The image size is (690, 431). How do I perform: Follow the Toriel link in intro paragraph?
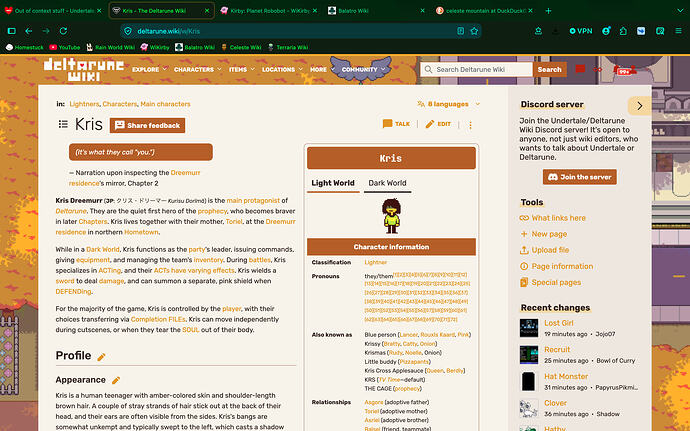pyautogui.click(x=234, y=221)
